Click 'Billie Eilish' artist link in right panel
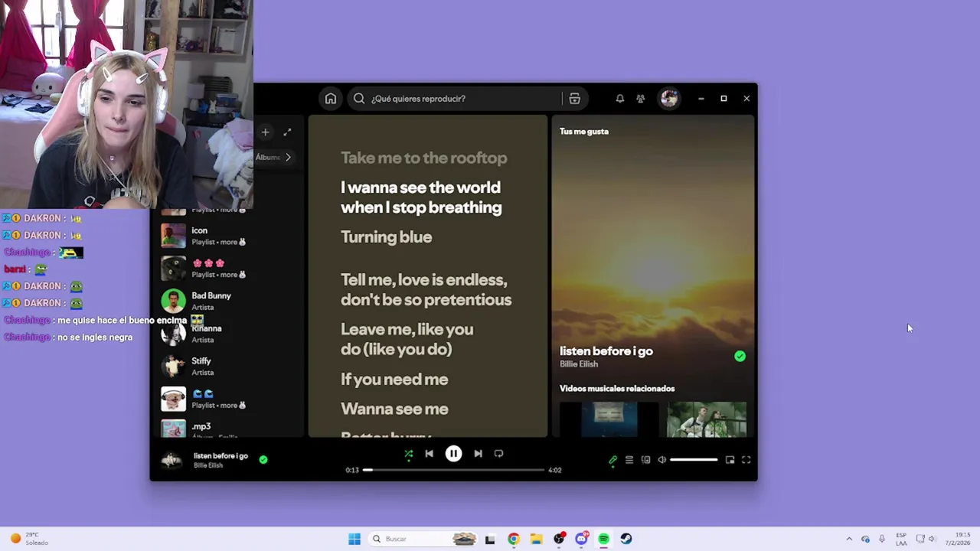This screenshot has height=551, width=980. click(579, 364)
